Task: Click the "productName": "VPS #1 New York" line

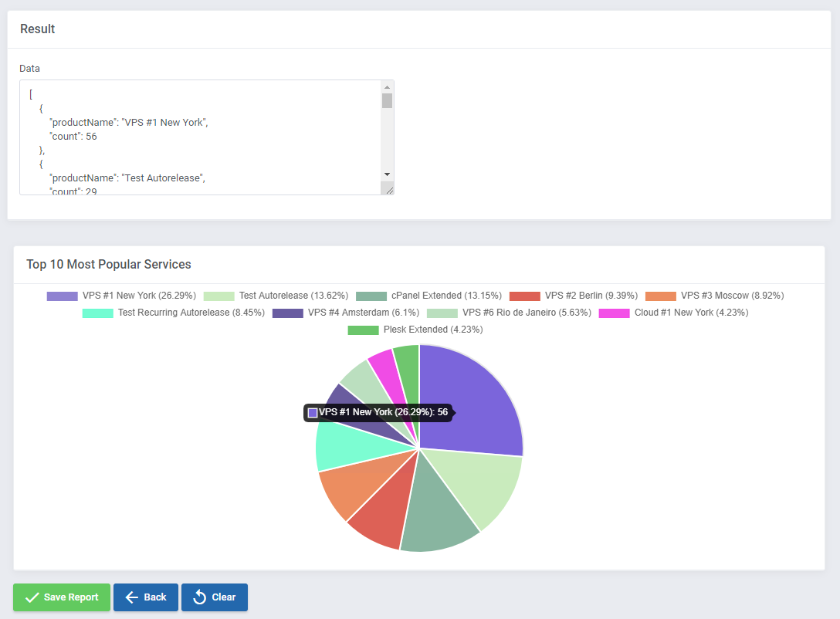Action: coord(129,123)
